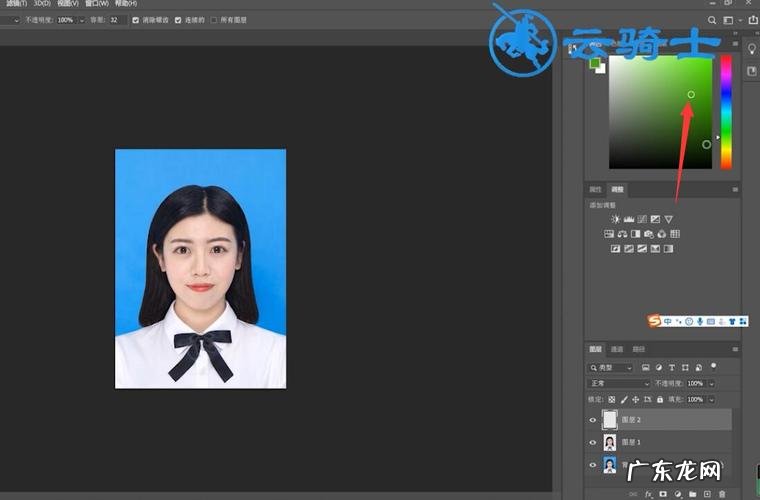Add an Invert adjustment
The height and width of the screenshot is (500, 760).
616,249
